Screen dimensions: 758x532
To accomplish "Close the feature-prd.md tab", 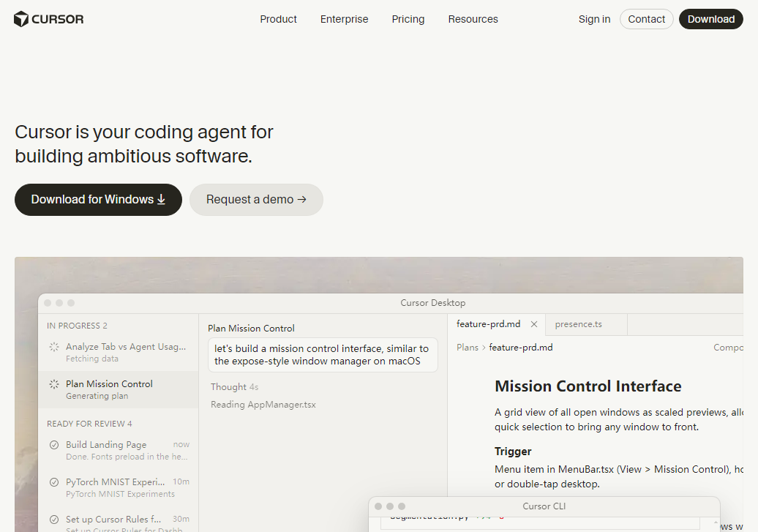I will pos(534,324).
